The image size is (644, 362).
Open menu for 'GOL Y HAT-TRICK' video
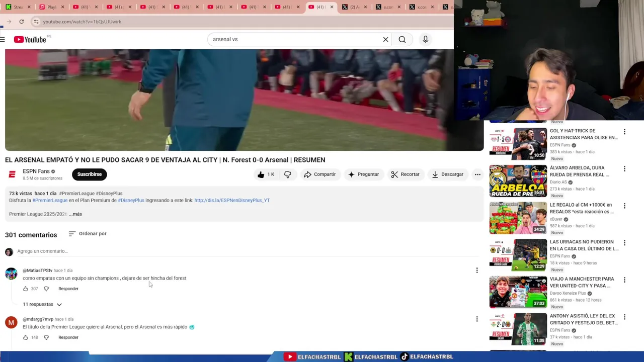tap(624, 132)
